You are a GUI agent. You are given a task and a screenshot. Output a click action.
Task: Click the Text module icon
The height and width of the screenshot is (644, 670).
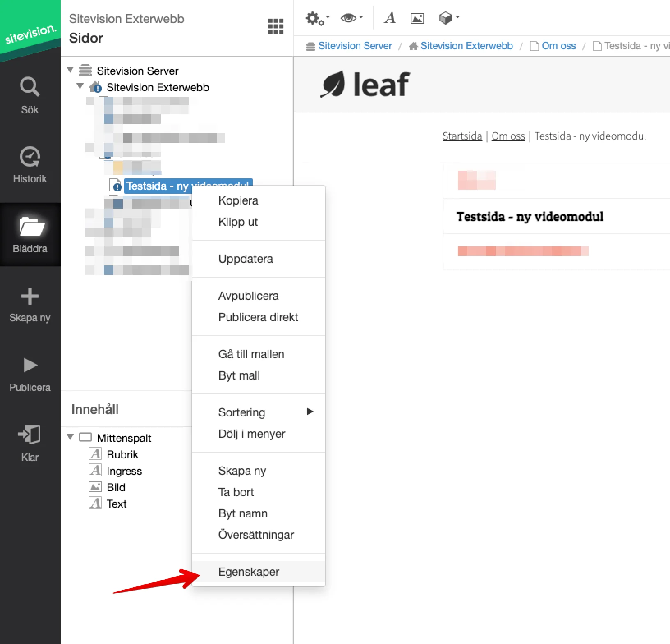[x=95, y=503]
